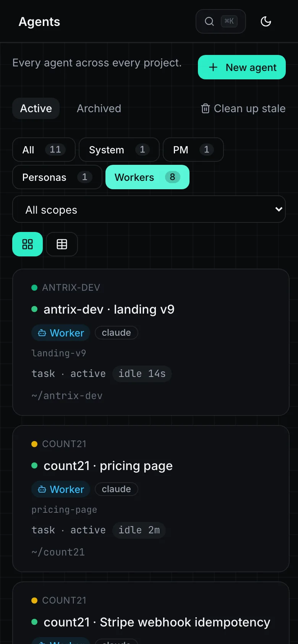Switch to the Active tab
Viewport: 298px width, 644px height.
[36, 108]
